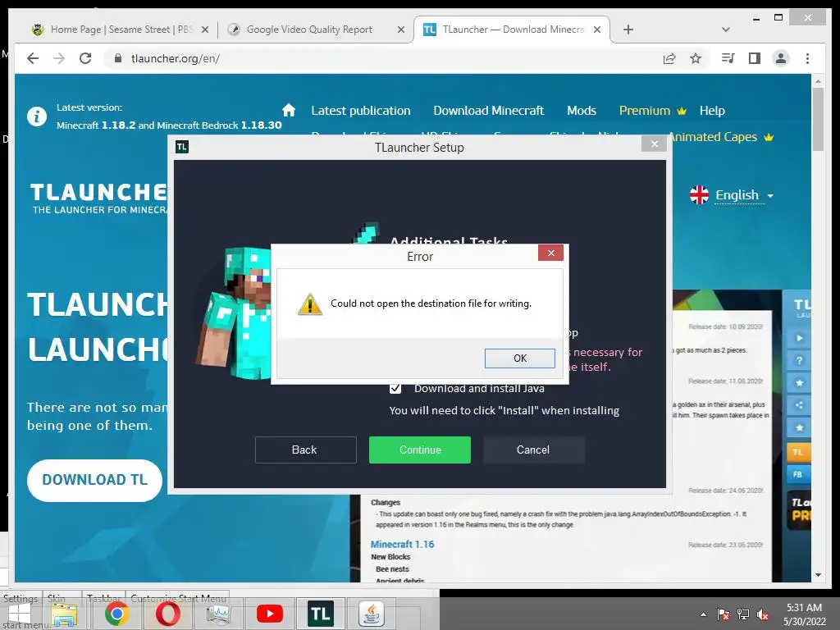Image resolution: width=840 pixels, height=630 pixels.
Task: Click Back in TLauncher Setup
Action: tap(305, 450)
